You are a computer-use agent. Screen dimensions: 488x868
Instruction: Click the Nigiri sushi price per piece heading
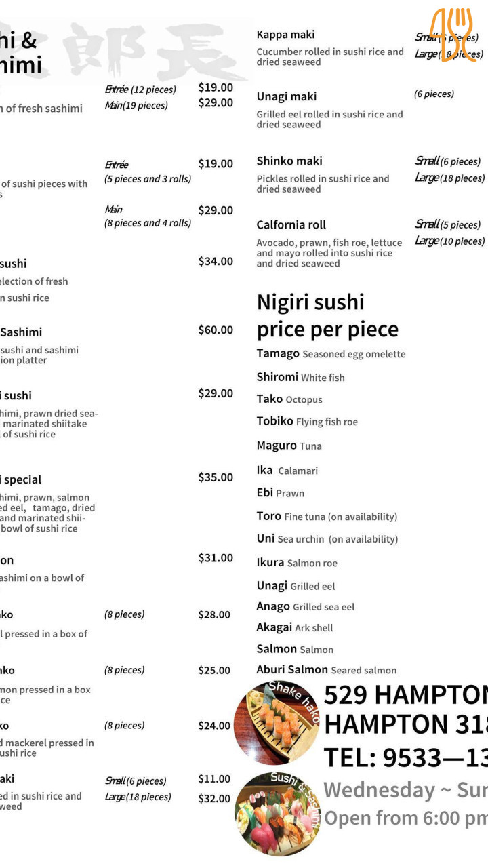(x=327, y=315)
